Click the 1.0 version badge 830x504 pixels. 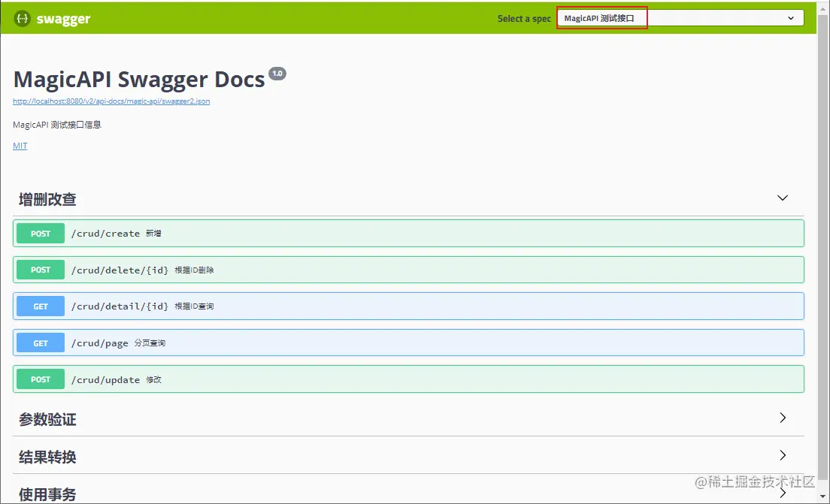(277, 74)
